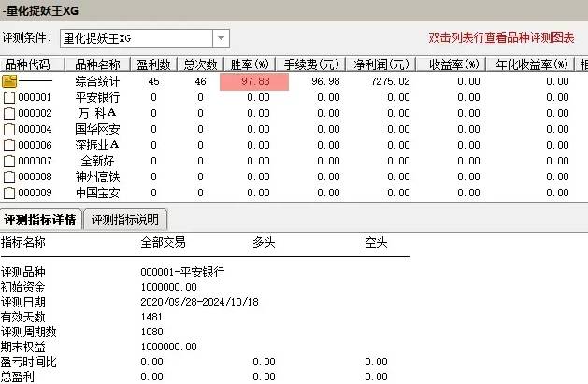Click the 盈利数 value 45
The height and width of the screenshot is (384, 588).
click(x=153, y=81)
